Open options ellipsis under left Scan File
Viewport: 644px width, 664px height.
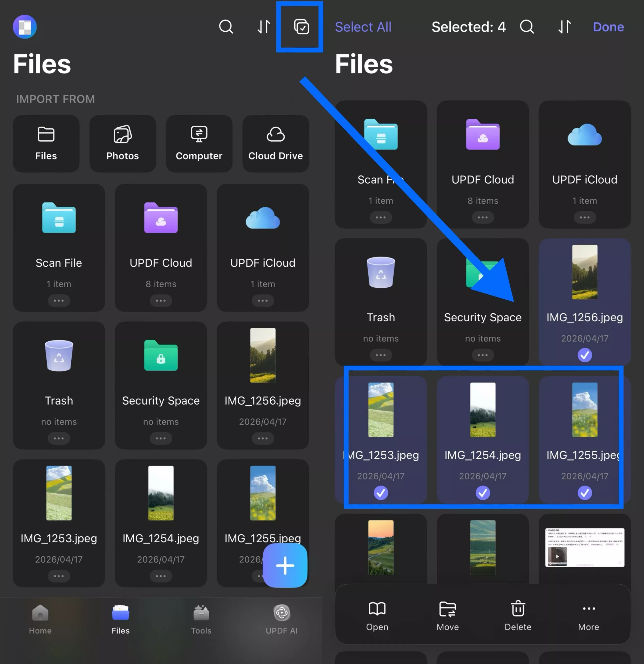click(x=59, y=301)
